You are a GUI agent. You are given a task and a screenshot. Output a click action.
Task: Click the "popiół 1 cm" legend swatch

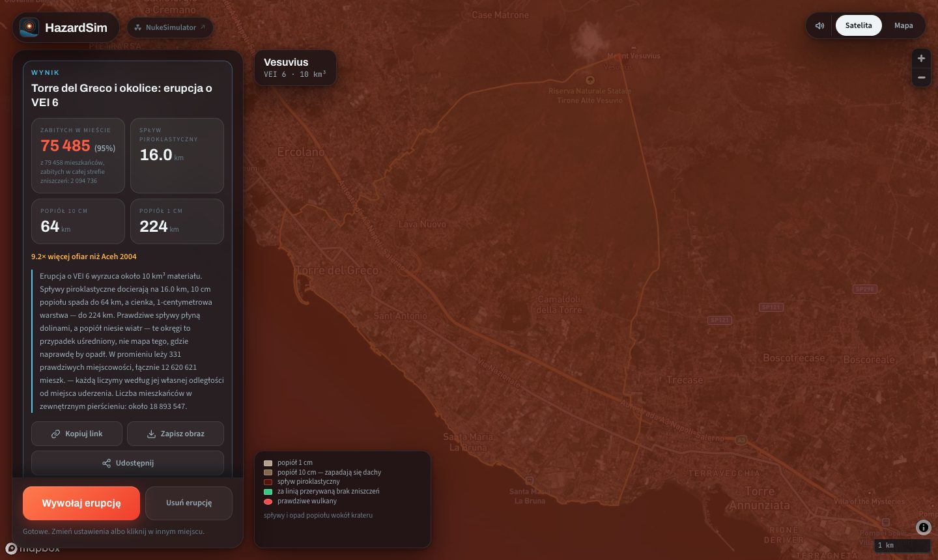268,463
